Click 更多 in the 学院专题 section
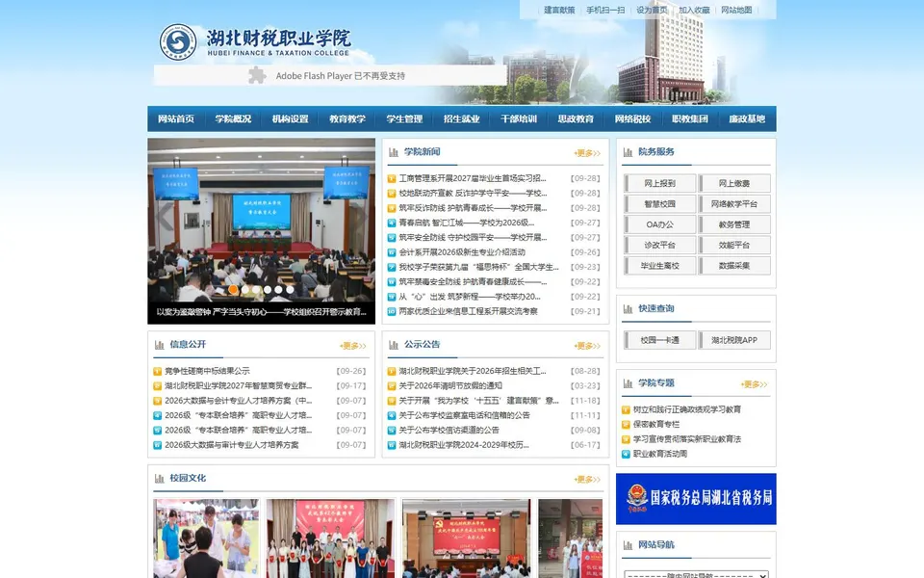The width and height of the screenshot is (924, 578). click(754, 384)
